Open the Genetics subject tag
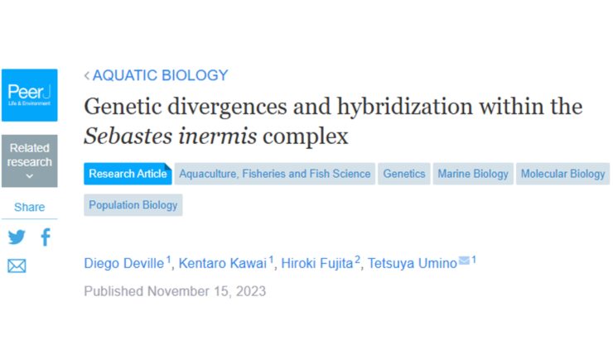This screenshot has height=364, width=613. [x=404, y=174]
